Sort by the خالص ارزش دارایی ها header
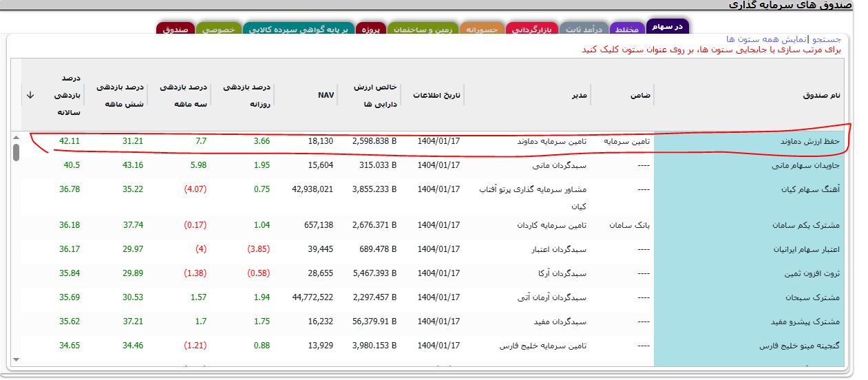Screen dimensions: 868x380 point(376,96)
